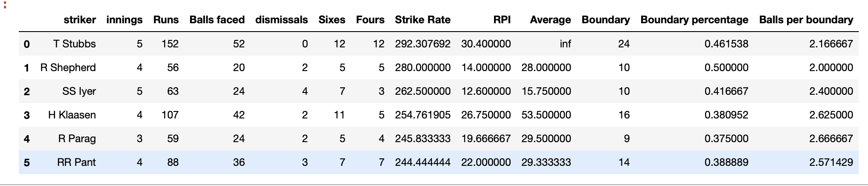The width and height of the screenshot is (868, 186).
Task: Click the Runs column header
Action: [166, 20]
